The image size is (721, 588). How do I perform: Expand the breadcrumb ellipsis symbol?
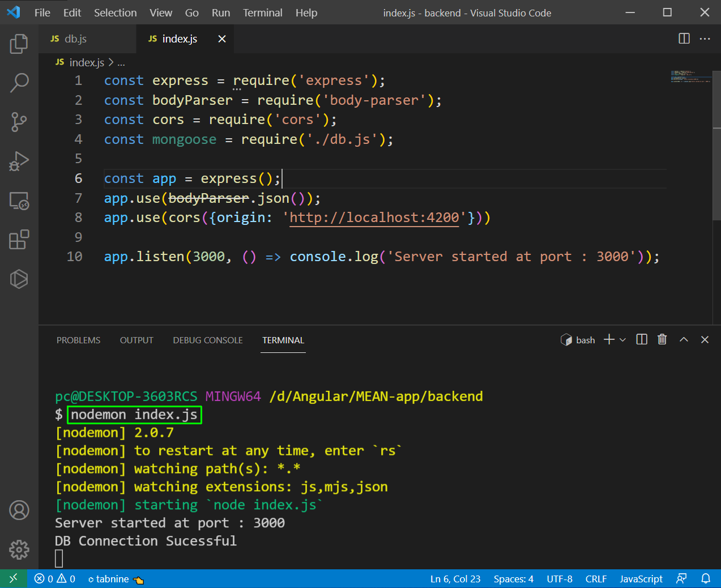pos(121,62)
